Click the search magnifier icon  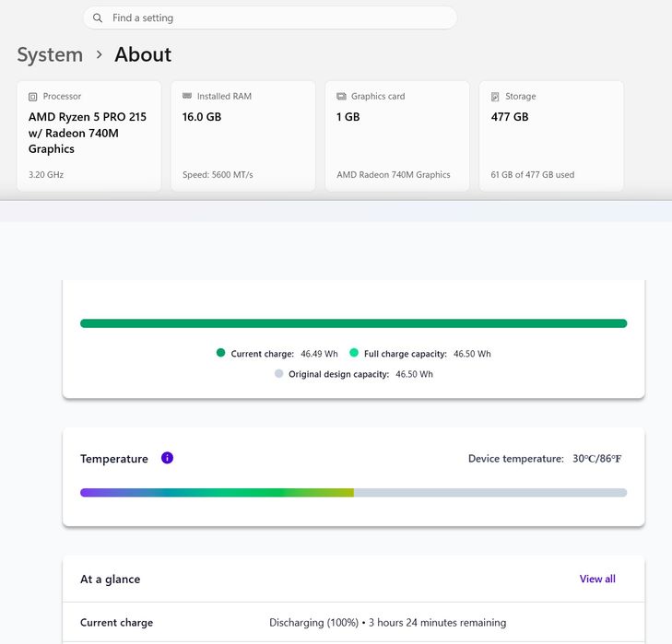pos(98,18)
